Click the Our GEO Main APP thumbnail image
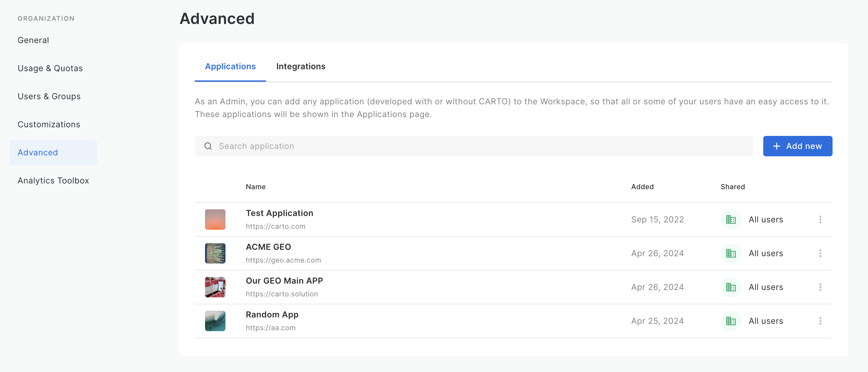The height and width of the screenshot is (372, 868). point(215,287)
